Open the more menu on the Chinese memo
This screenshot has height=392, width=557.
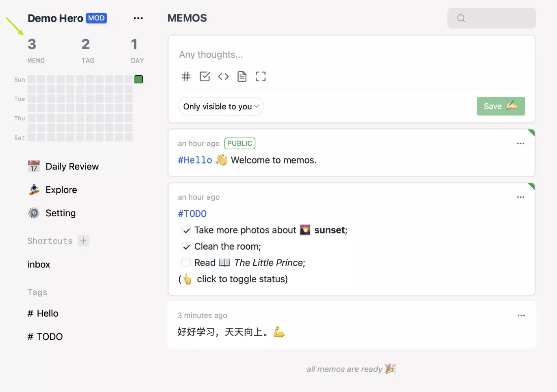[x=521, y=316]
